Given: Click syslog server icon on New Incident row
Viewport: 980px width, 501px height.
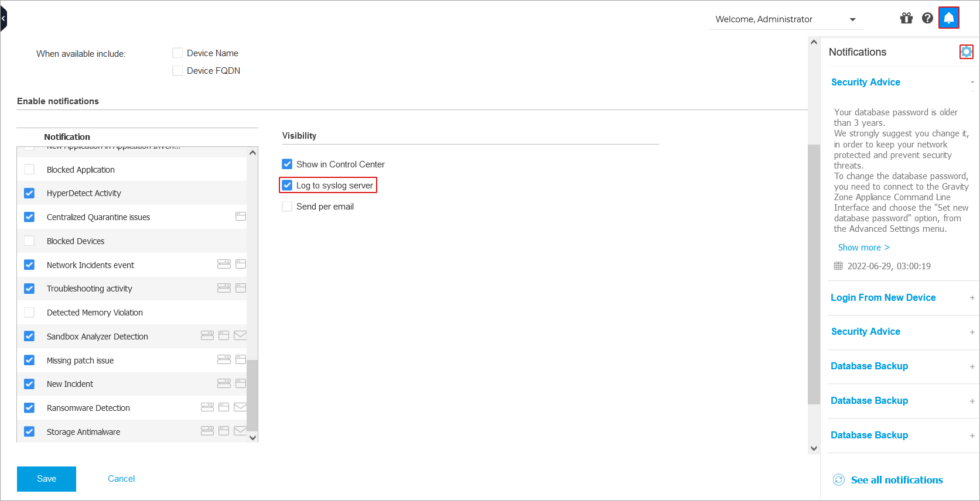Looking at the screenshot, I should (x=224, y=383).
